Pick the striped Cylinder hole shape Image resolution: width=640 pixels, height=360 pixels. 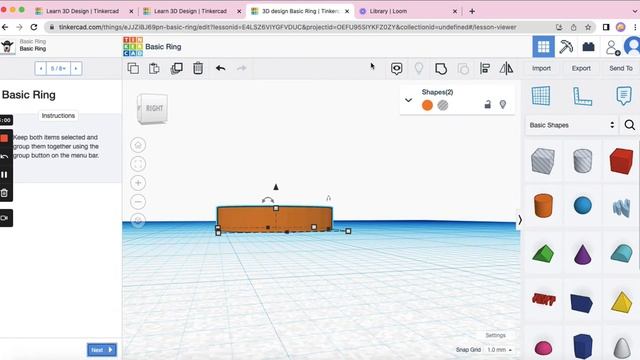582,161
